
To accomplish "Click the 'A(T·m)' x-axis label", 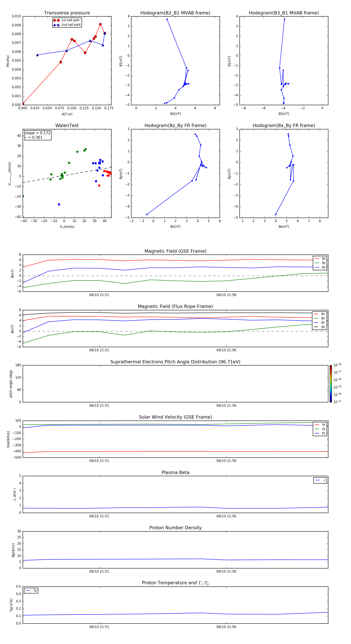I will point(67,114).
